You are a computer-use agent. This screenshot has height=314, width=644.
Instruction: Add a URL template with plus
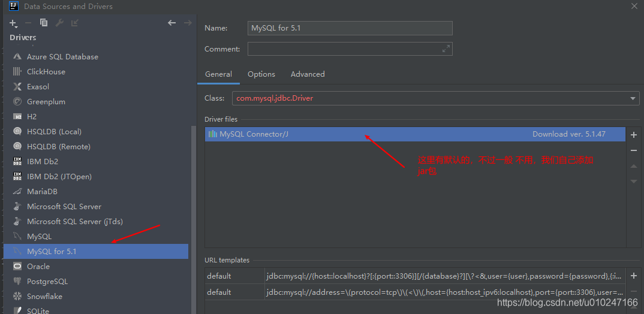point(633,276)
